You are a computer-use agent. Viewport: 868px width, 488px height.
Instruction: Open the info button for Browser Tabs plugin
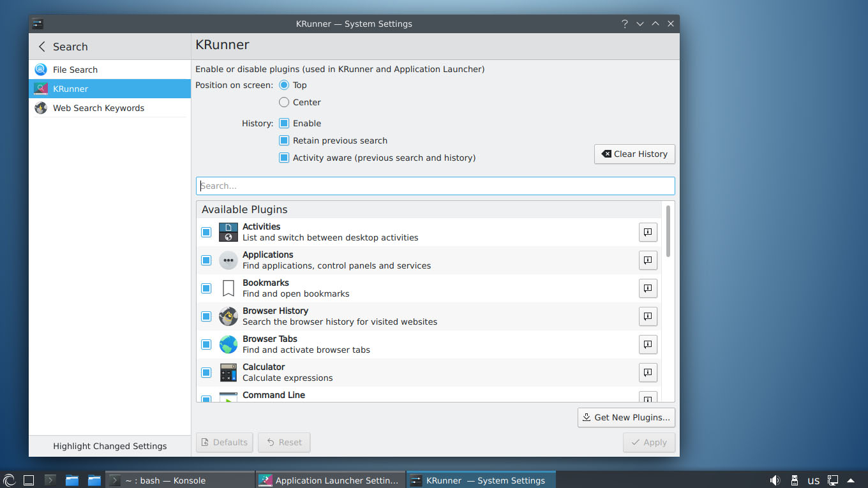tap(648, 344)
